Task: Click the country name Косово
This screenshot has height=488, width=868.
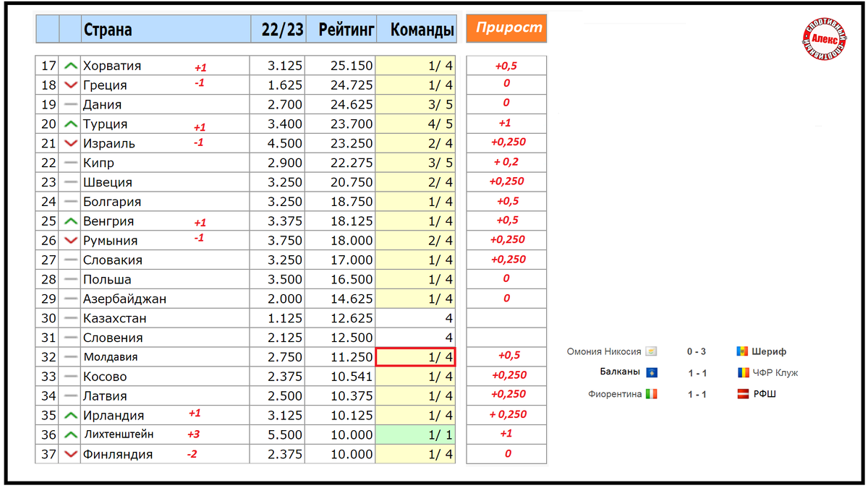Action: (x=105, y=377)
